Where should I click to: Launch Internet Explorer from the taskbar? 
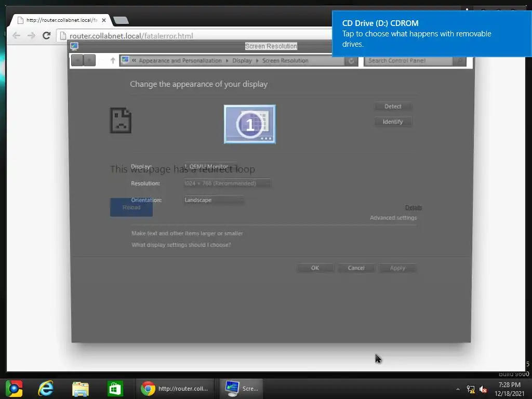(46, 389)
